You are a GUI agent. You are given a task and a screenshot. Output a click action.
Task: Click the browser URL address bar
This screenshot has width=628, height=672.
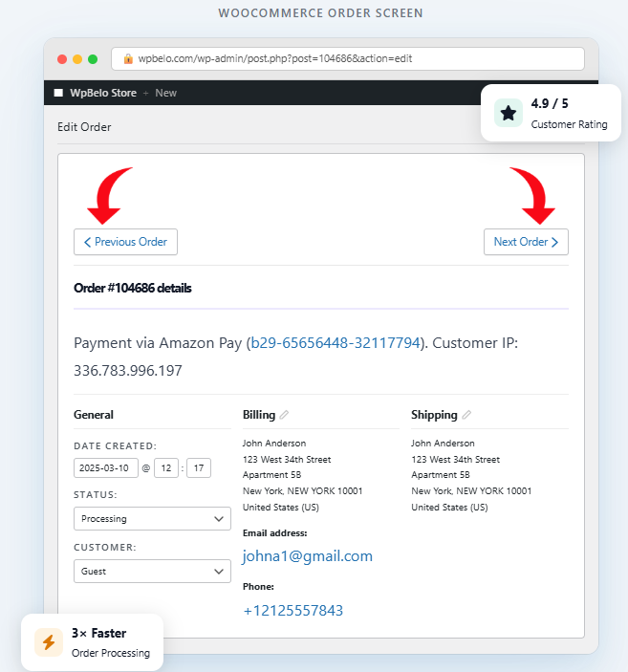[354, 58]
